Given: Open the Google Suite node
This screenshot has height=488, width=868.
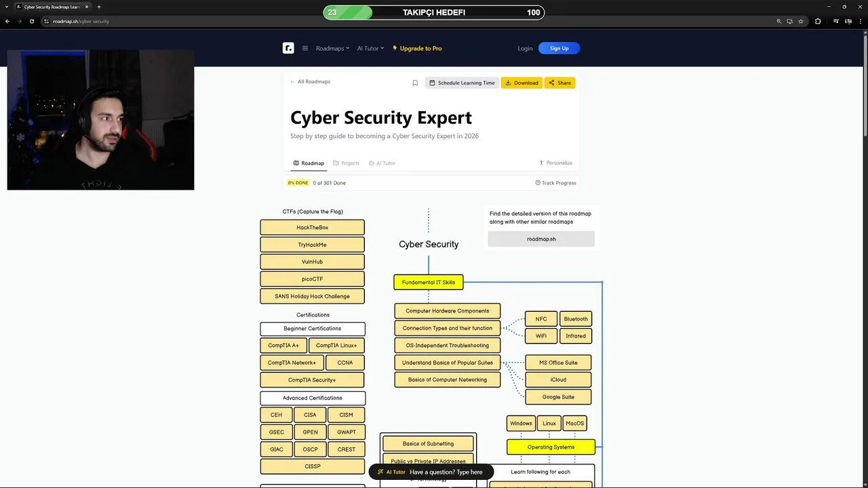Looking at the screenshot, I should (558, 396).
